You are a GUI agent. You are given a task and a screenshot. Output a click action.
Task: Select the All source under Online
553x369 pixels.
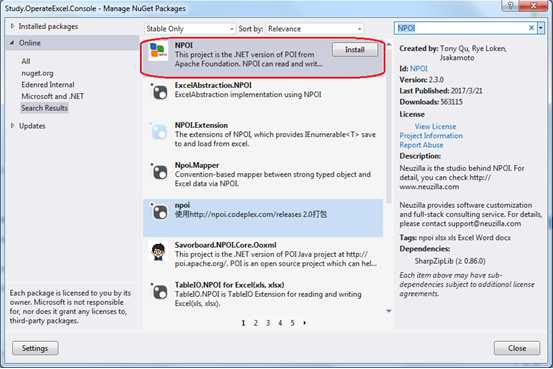(26, 61)
